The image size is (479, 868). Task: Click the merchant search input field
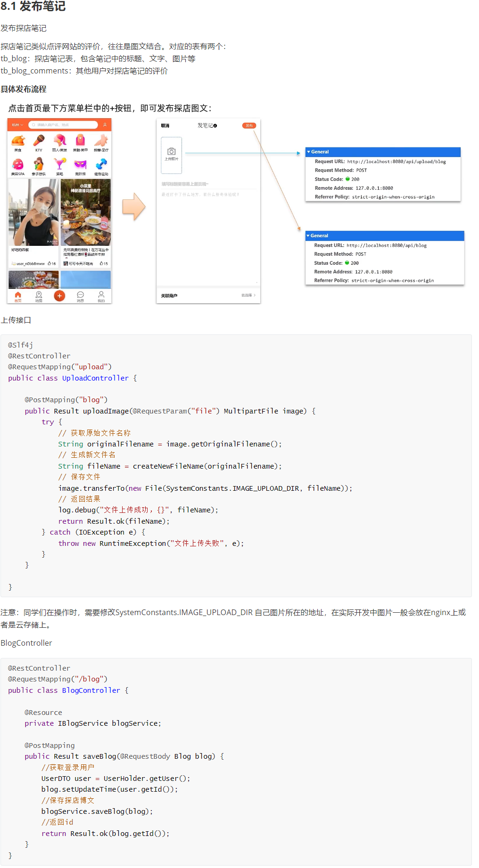[63, 125]
